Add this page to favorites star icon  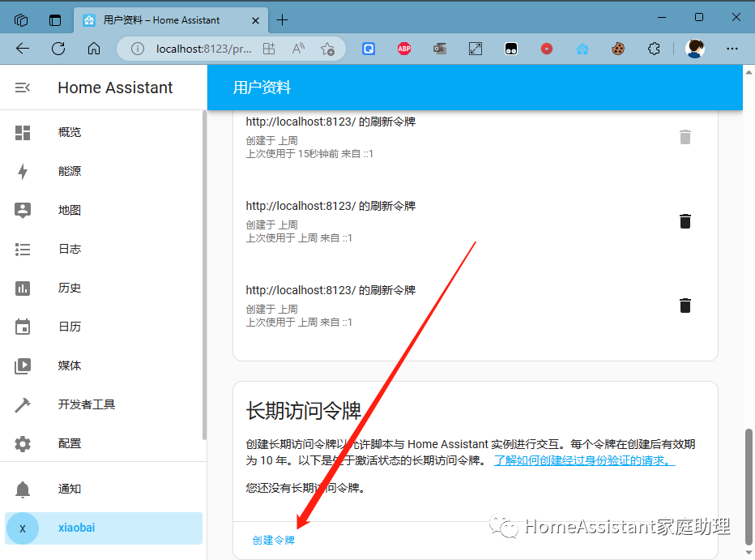pos(327,48)
